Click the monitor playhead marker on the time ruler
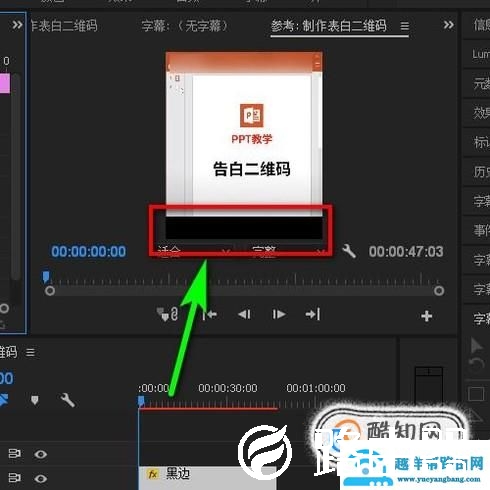The width and height of the screenshot is (490, 490). [46, 277]
